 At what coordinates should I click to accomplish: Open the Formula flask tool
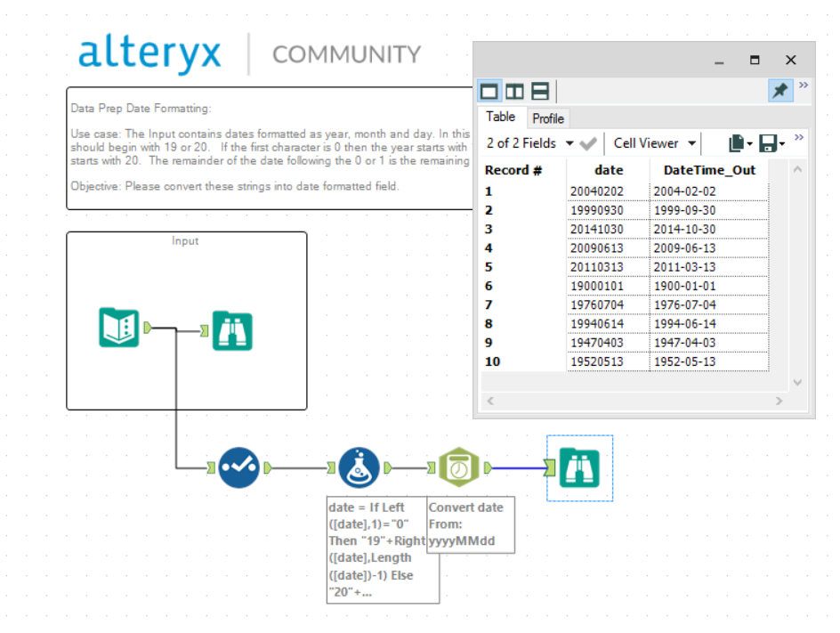pos(359,467)
